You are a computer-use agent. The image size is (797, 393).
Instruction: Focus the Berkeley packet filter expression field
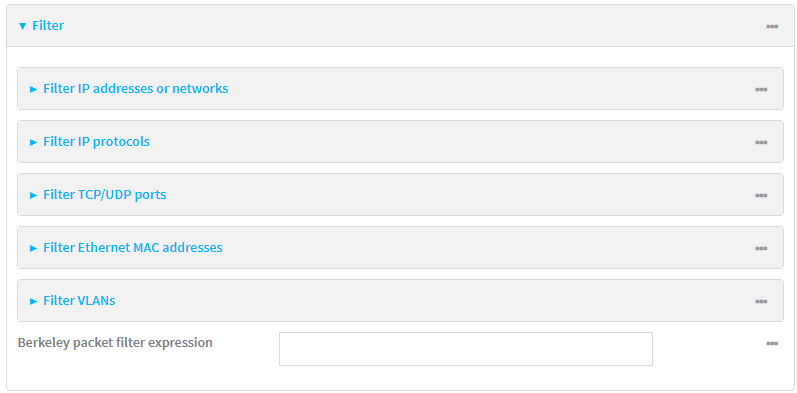click(466, 349)
